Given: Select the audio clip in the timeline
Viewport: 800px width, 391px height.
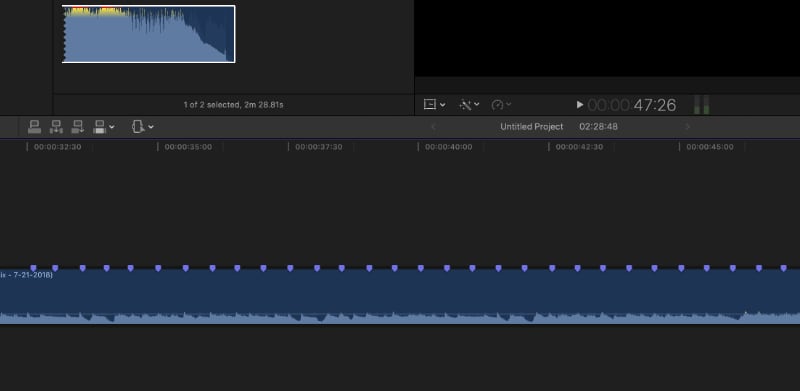Looking at the screenshot, I should pos(400,297).
